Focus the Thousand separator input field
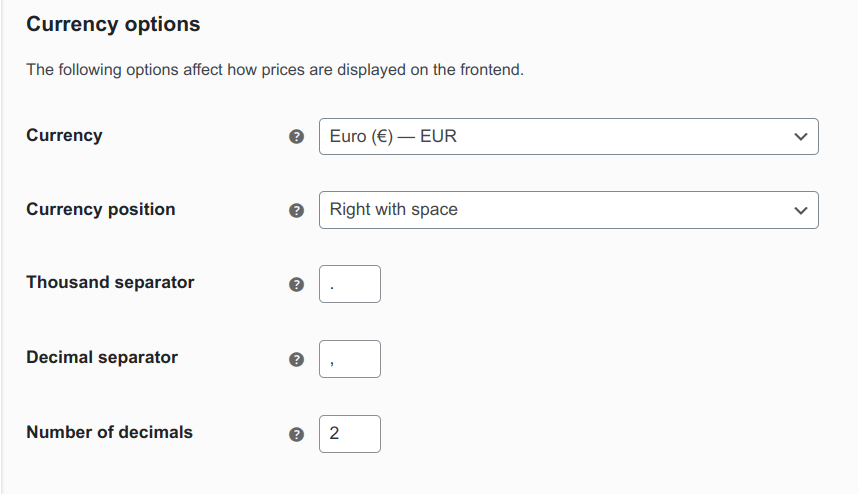The height and width of the screenshot is (494, 858). tap(350, 284)
